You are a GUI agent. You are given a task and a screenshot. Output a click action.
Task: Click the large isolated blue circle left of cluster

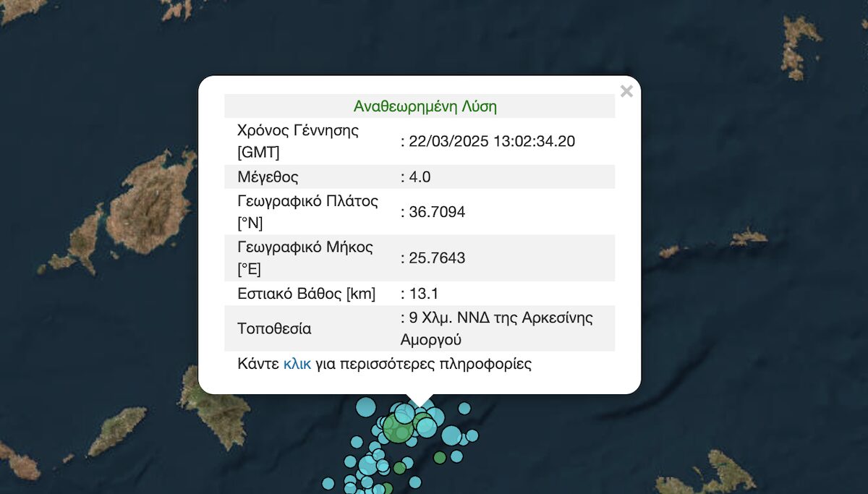366,407
